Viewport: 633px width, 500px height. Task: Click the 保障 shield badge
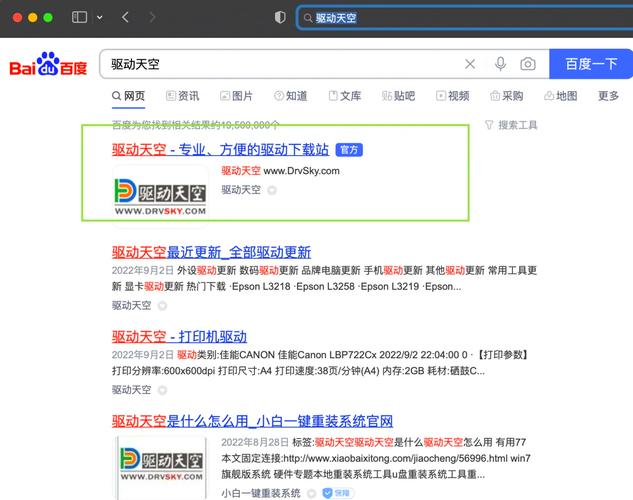(x=337, y=493)
